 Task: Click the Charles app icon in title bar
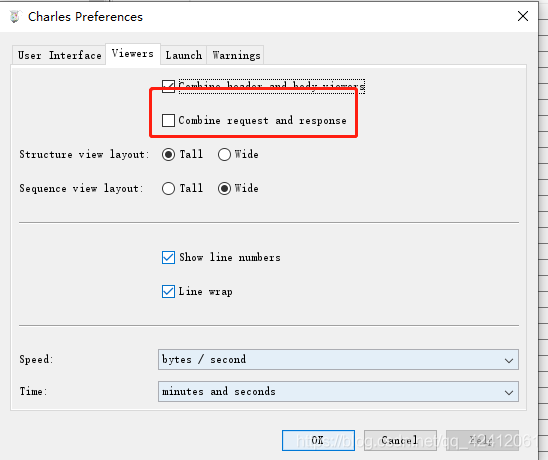[15, 16]
